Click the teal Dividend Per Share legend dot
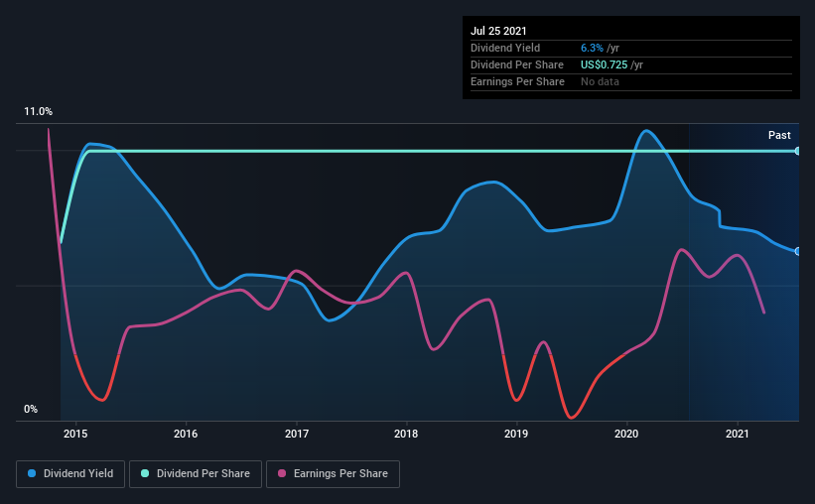 (145, 473)
